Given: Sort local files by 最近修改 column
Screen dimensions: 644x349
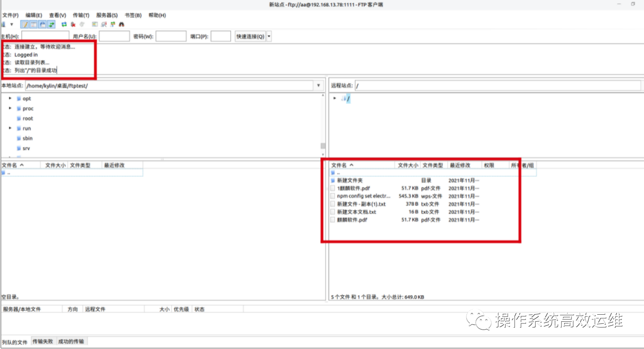Looking at the screenshot, I should 123,165.
